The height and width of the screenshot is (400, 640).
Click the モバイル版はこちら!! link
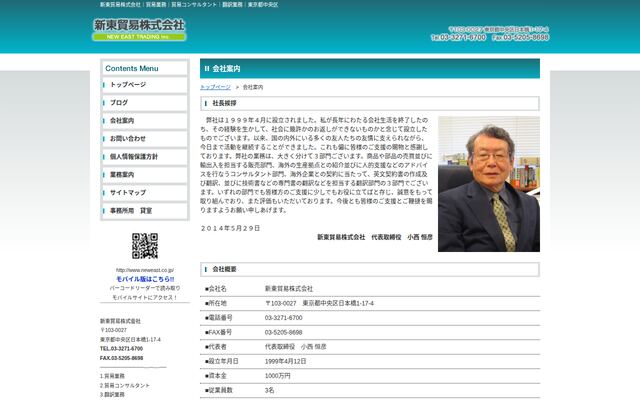click(145, 279)
